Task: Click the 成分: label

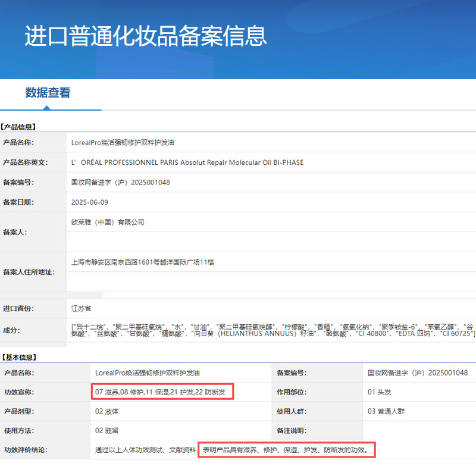Action: click(11, 330)
